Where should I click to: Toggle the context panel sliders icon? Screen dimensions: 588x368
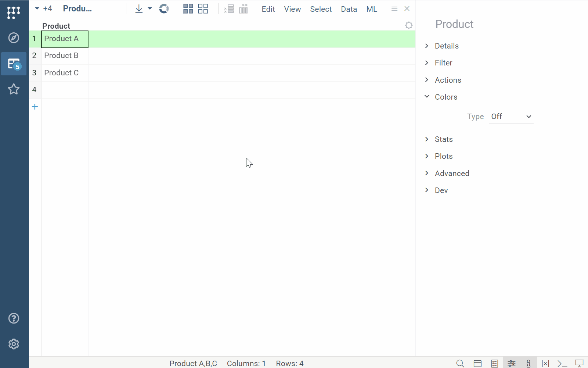[x=511, y=364]
